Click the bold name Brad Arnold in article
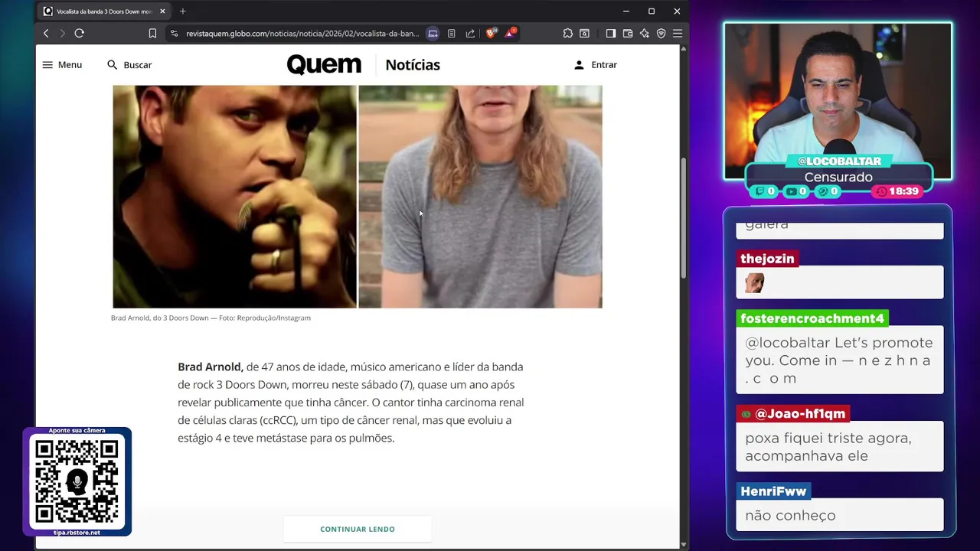Viewport: 980px width, 551px height. (x=211, y=367)
